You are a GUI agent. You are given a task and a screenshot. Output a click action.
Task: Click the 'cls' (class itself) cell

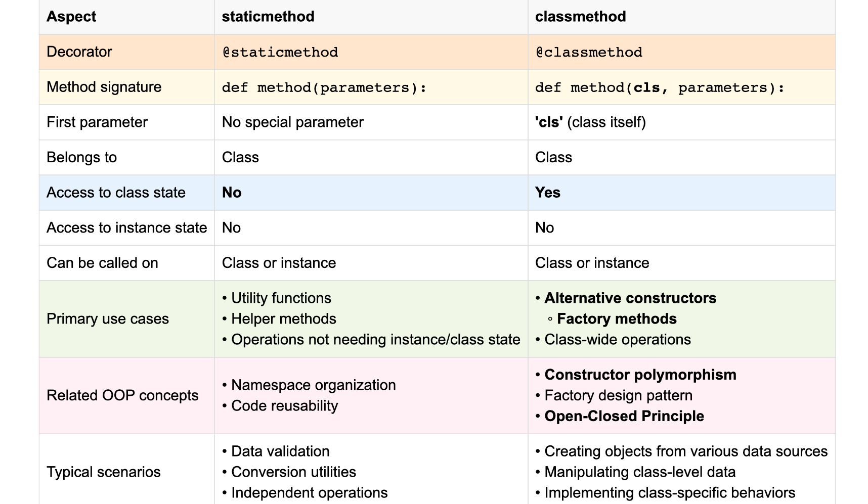tap(591, 122)
